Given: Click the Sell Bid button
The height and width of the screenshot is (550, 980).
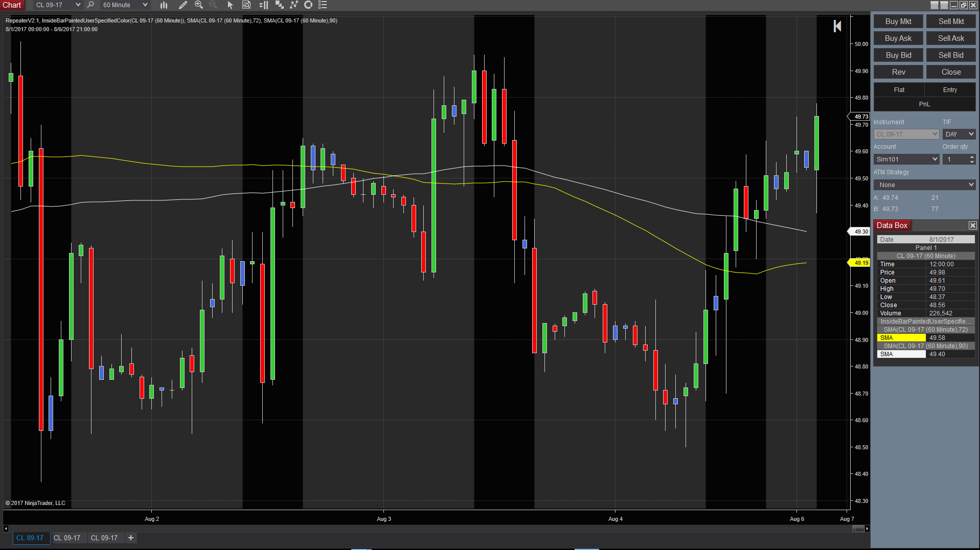Looking at the screenshot, I should 951,55.
